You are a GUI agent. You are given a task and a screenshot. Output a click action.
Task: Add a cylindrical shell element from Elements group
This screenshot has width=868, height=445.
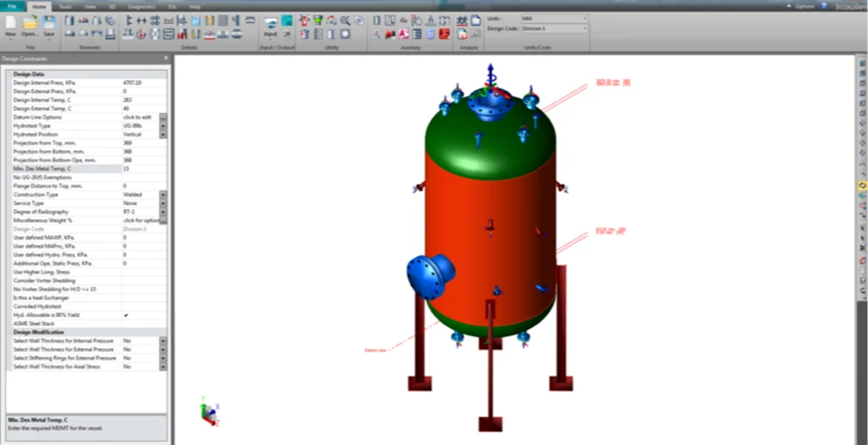69,20
